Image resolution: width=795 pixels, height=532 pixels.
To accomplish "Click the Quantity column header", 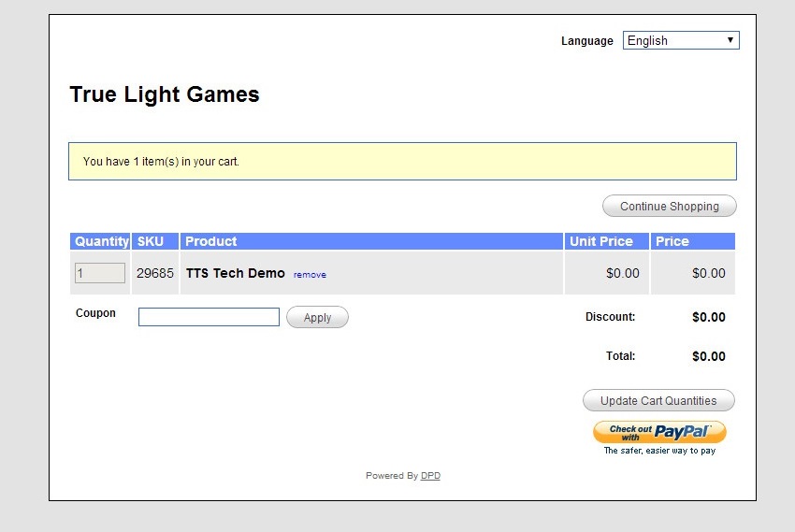I will point(101,241).
